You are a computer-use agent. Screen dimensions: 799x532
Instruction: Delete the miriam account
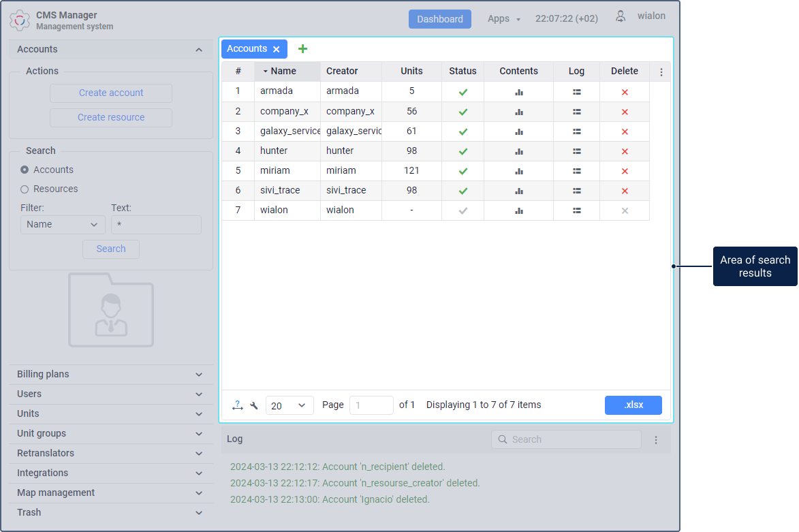625,171
